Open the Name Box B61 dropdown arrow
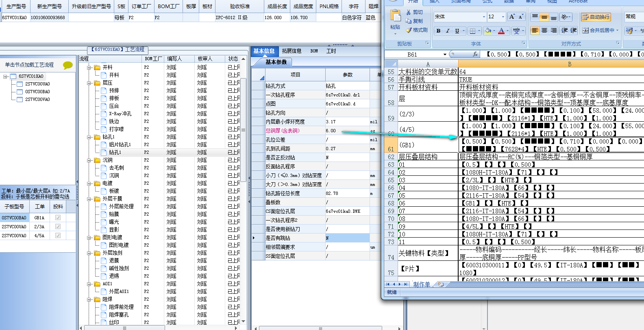This screenshot has height=330, width=644. pos(445,55)
